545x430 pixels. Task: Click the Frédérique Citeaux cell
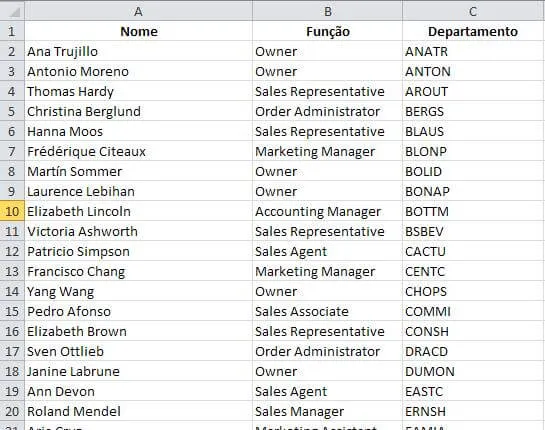coord(138,151)
